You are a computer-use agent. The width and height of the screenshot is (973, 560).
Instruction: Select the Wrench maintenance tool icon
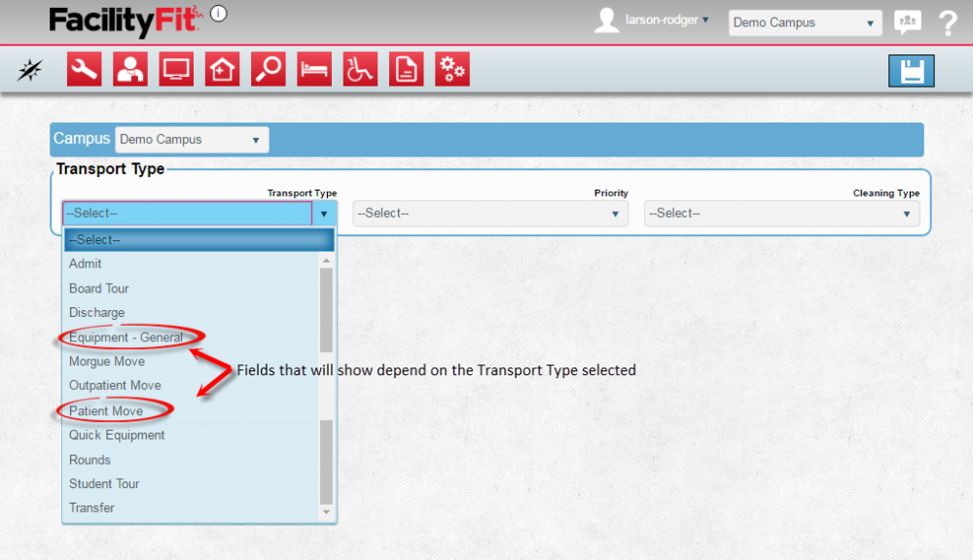tap(84, 69)
